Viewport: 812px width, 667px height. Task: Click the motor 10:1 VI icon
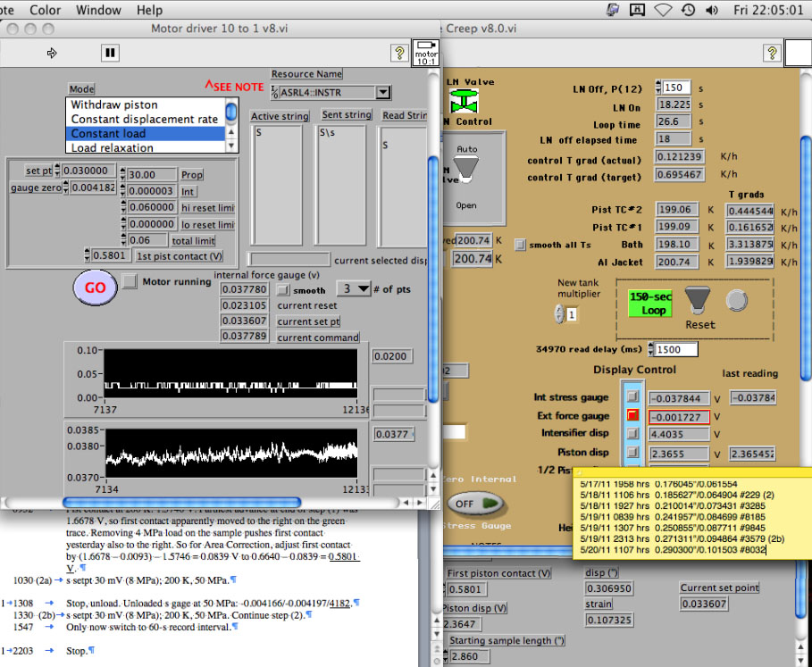click(425, 53)
